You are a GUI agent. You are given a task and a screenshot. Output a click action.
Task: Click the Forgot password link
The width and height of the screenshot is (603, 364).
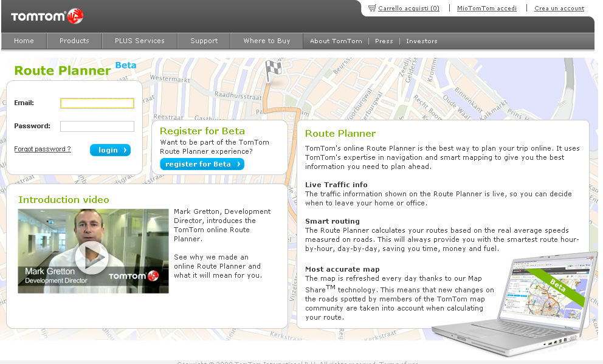(43, 149)
